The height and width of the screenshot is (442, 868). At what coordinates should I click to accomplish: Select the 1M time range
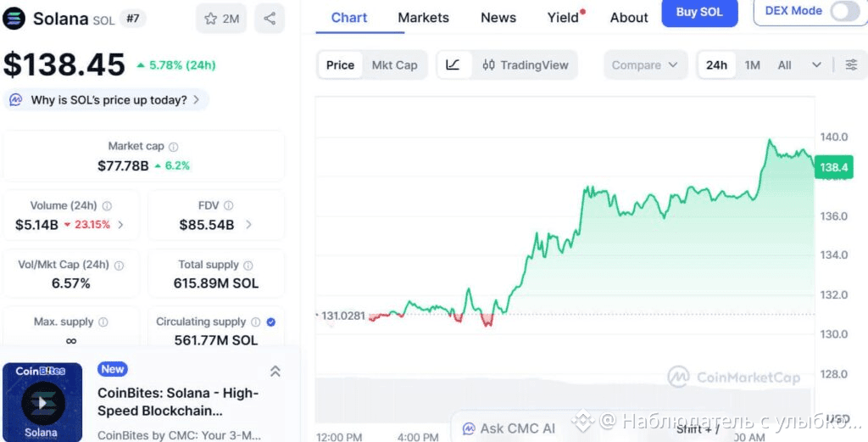click(x=752, y=64)
